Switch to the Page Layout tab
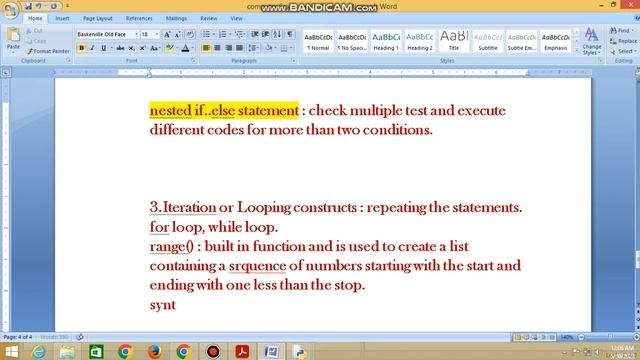Viewport: 640px width, 360px height. [x=98, y=18]
